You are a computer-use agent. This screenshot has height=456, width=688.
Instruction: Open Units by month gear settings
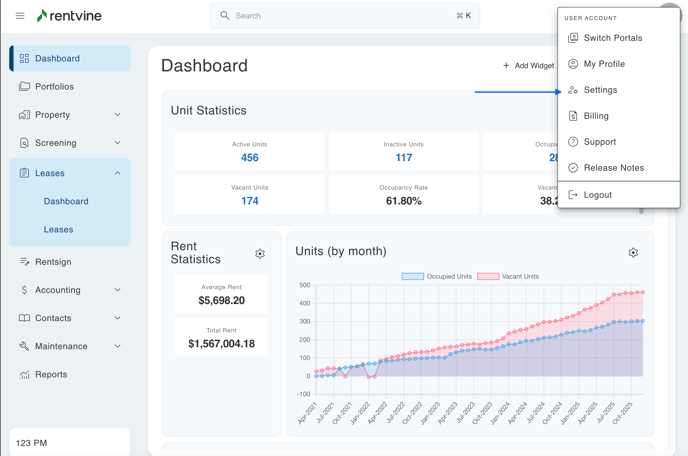pyautogui.click(x=633, y=253)
